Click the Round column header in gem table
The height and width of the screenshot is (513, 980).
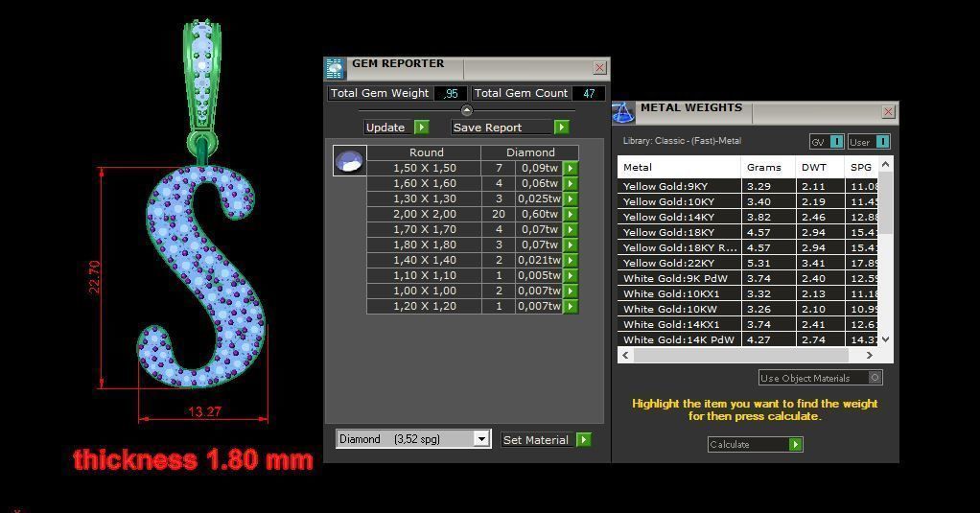coord(424,152)
